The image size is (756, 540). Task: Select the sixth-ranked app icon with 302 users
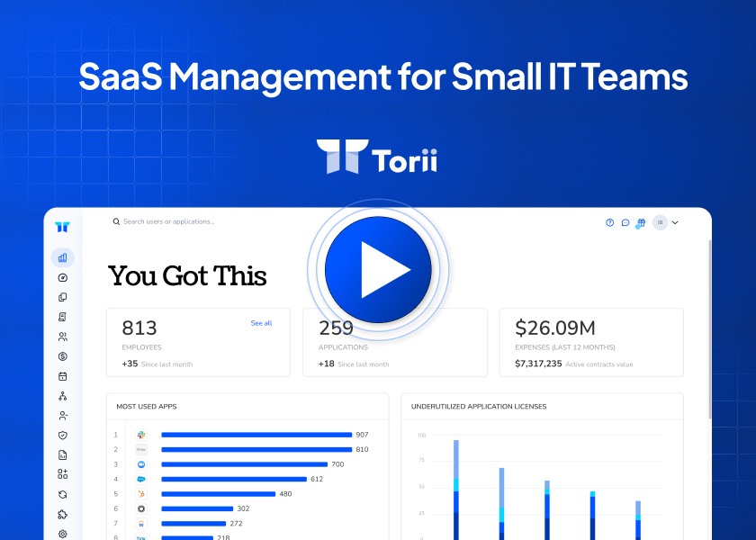(141, 508)
